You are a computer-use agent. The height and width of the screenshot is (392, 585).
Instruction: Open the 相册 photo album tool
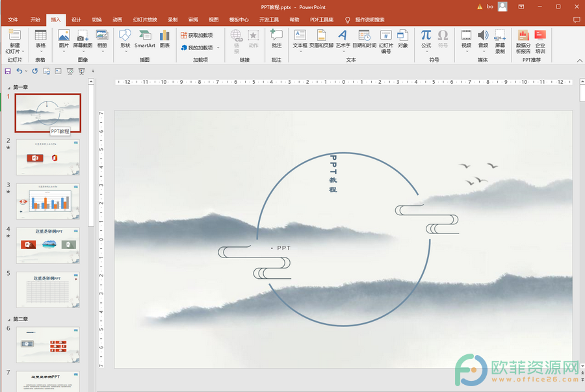[x=102, y=42]
